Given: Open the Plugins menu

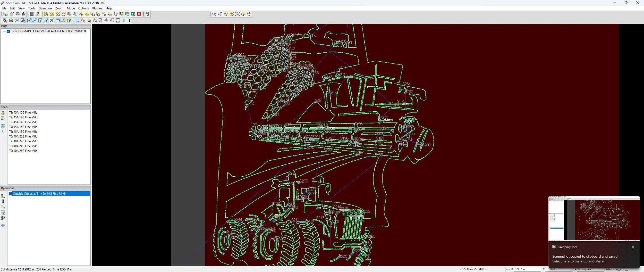Looking at the screenshot, I should point(97,8).
